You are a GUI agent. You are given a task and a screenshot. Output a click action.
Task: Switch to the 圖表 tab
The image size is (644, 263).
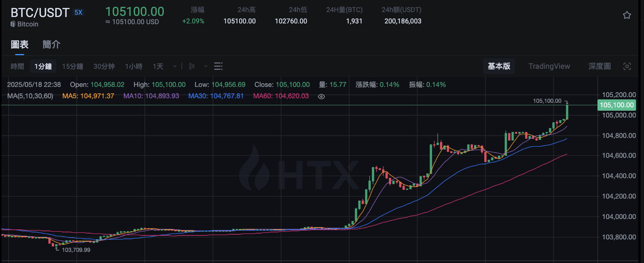(x=20, y=45)
